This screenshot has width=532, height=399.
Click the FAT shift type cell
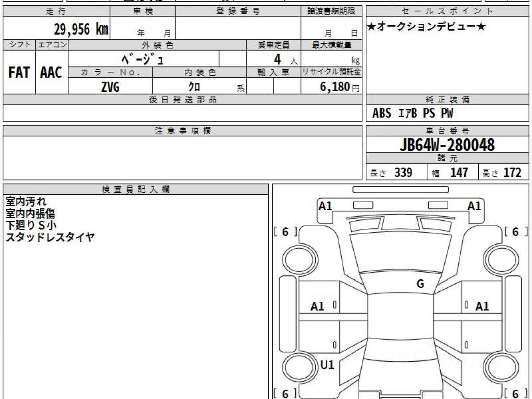coord(19,73)
